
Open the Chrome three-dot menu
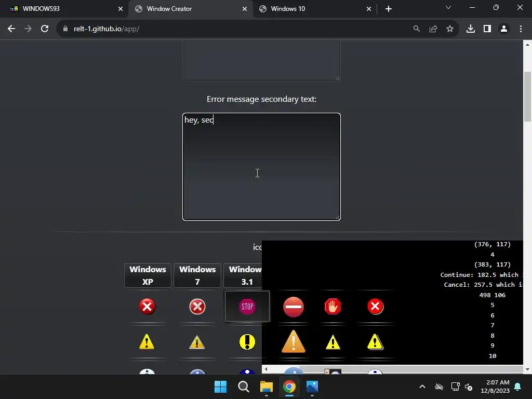pyautogui.click(x=521, y=29)
